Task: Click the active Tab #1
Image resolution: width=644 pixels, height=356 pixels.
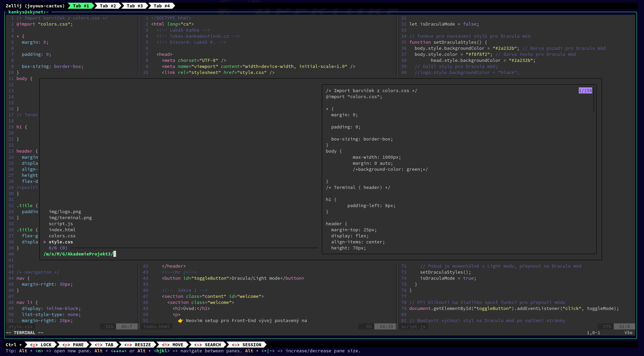Action: click(x=81, y=6)
